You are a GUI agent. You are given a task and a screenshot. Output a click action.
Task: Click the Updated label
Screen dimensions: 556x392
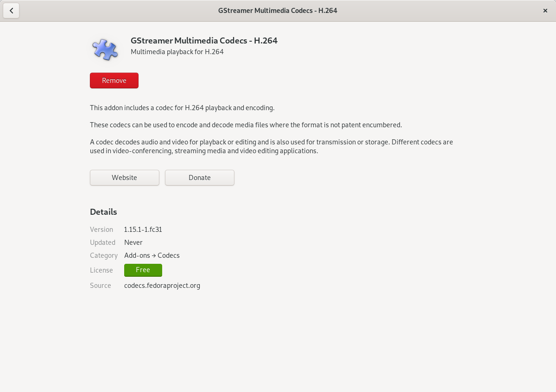(102, 243)
